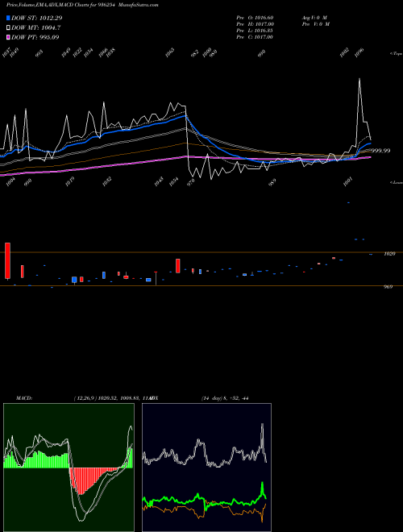Click the '(14 day) 8, +52, -44' ADX readout
This screenshot has height=532, width=403.
click(x=225, y=398)
